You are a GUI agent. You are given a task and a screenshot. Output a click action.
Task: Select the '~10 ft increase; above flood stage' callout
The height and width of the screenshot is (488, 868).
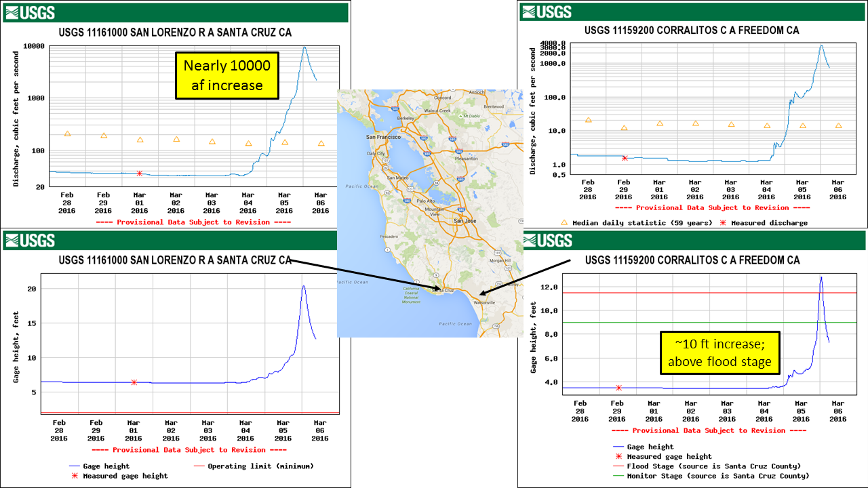point(719,354)
